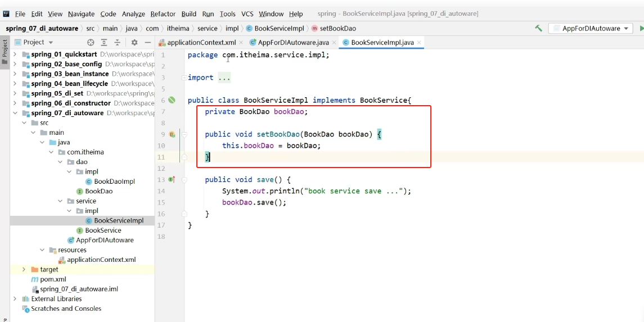
Task: Open Project panel settings gear
Action: click(x=134, y=42)
